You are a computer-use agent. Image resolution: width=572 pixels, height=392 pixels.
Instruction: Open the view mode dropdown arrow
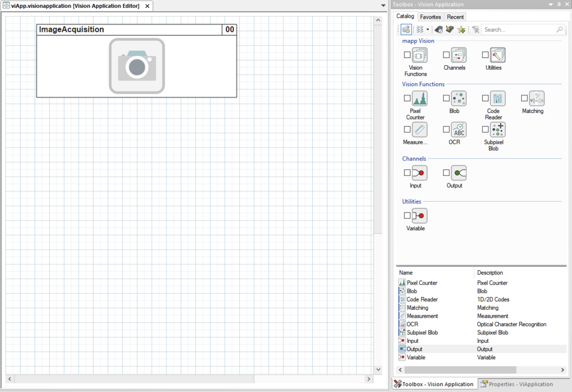point(427,30)
